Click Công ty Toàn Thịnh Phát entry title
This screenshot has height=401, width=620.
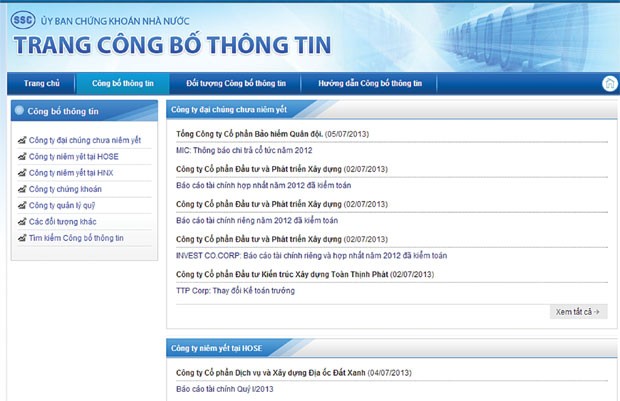click(x=282, y=274)
